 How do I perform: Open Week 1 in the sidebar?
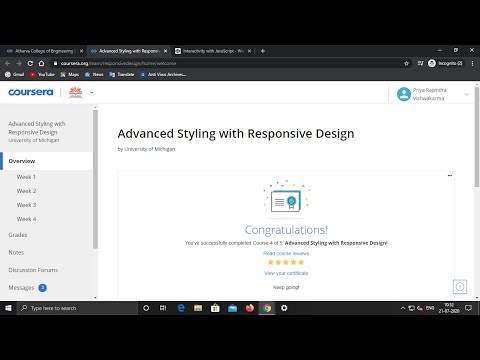[26, 177]
